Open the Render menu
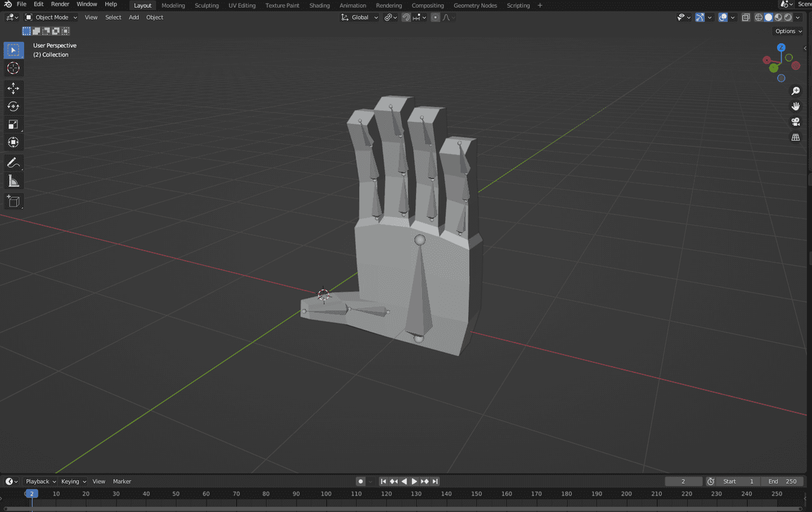Image resolution: width=812 pixels, height=512 pixels. point(60,4)
